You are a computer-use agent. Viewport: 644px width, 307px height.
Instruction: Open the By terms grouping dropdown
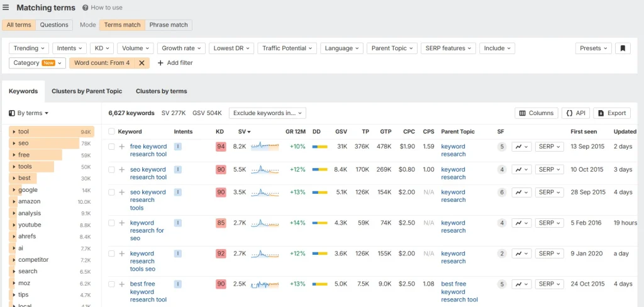[x=29, y=113]
